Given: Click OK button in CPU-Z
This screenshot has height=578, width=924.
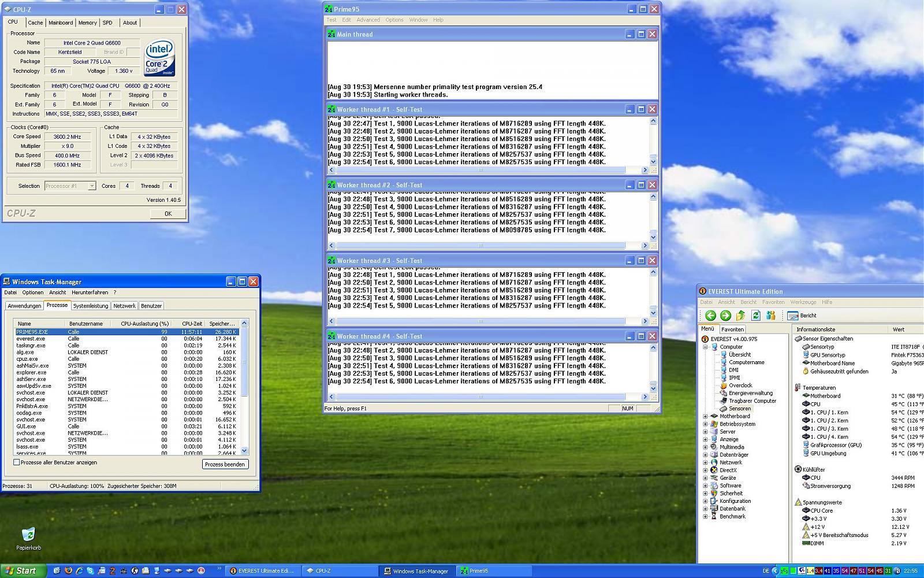Looking at the screenshot, I should pyautogui.click(x=168, y=214).
